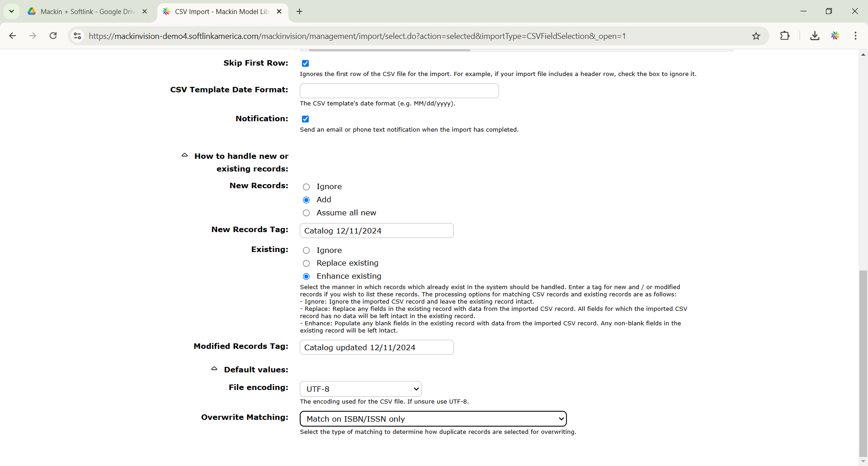
Task: Open the tab search chevron
Action: (12, 11)
